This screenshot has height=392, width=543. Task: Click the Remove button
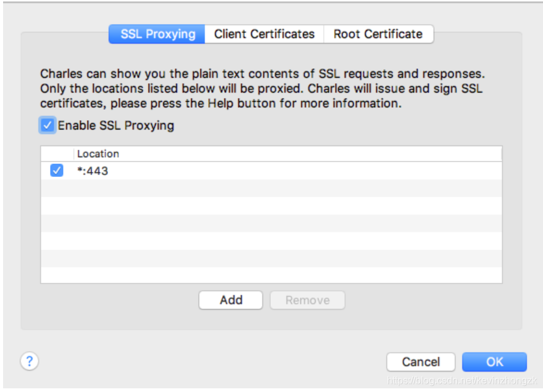(x=307, y=300)
